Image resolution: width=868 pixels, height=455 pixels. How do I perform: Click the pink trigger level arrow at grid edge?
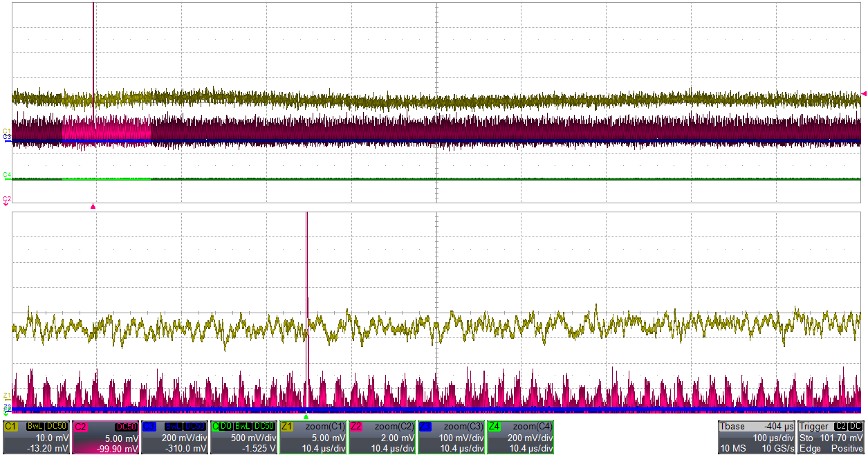pyautogui.click(x=864, y=94)
